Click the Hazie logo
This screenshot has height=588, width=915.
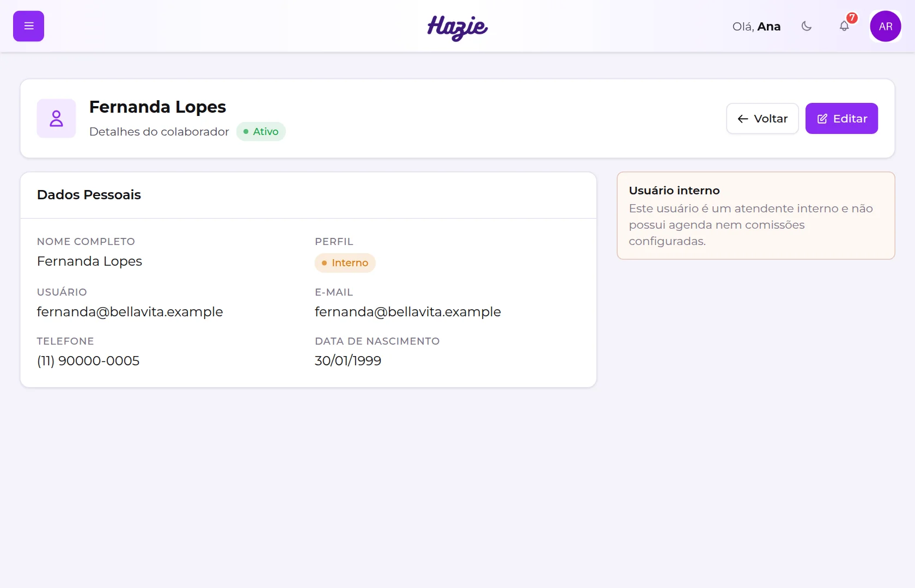457,27
